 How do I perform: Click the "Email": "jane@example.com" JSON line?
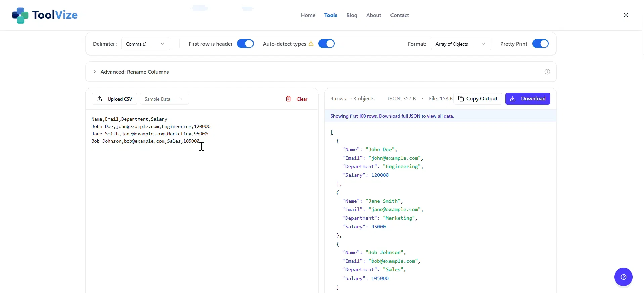(383, 209)
